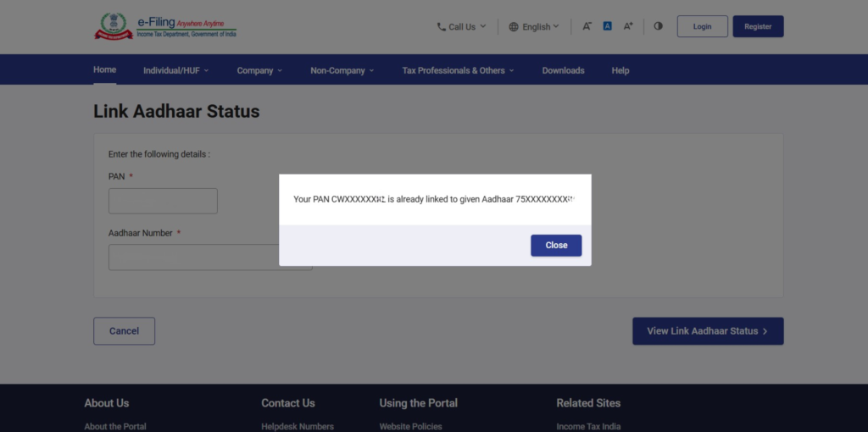
Task: Click the PAN input field
Action: [x=163, y=201]
